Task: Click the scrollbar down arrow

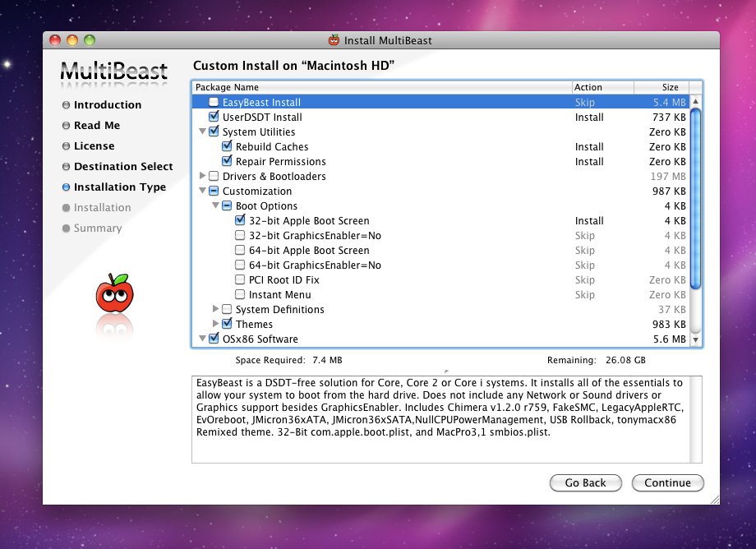Action: pos(695,339)
